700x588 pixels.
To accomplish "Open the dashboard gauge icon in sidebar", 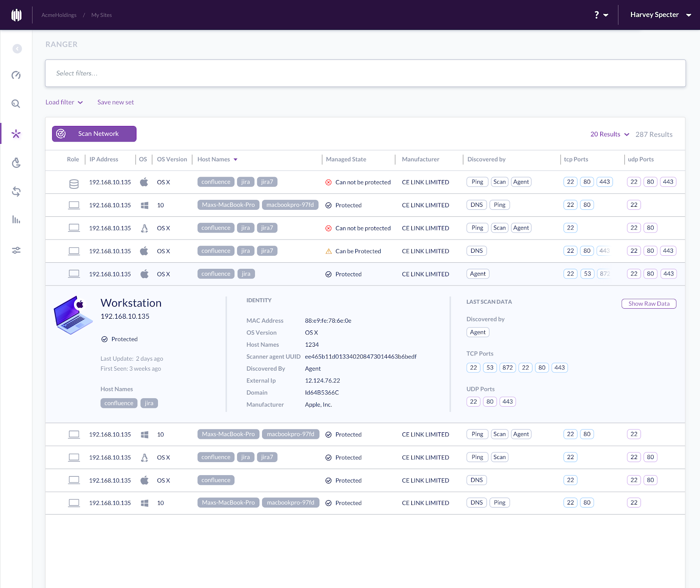I will point(16,75).
